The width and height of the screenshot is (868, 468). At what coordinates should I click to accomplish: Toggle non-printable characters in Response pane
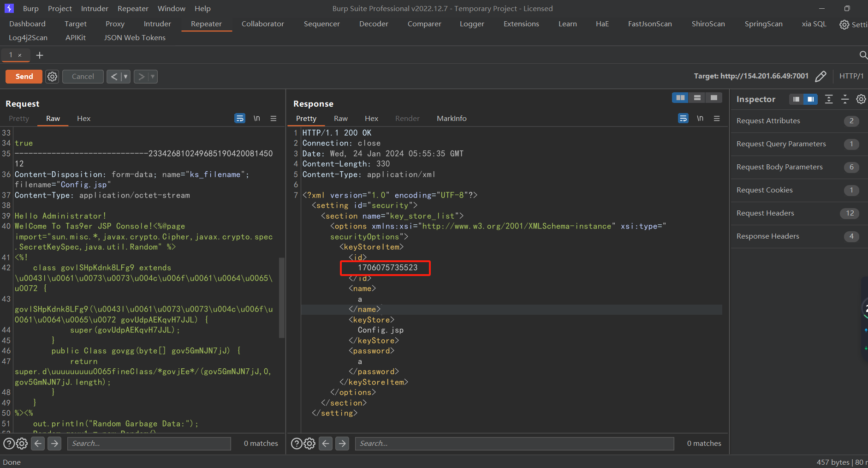point(700,119)
